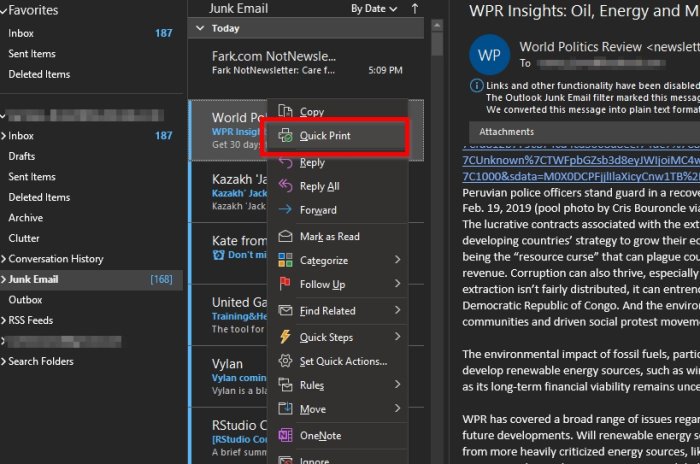
Task: Select the Junk Email folder
Action: 91,280
